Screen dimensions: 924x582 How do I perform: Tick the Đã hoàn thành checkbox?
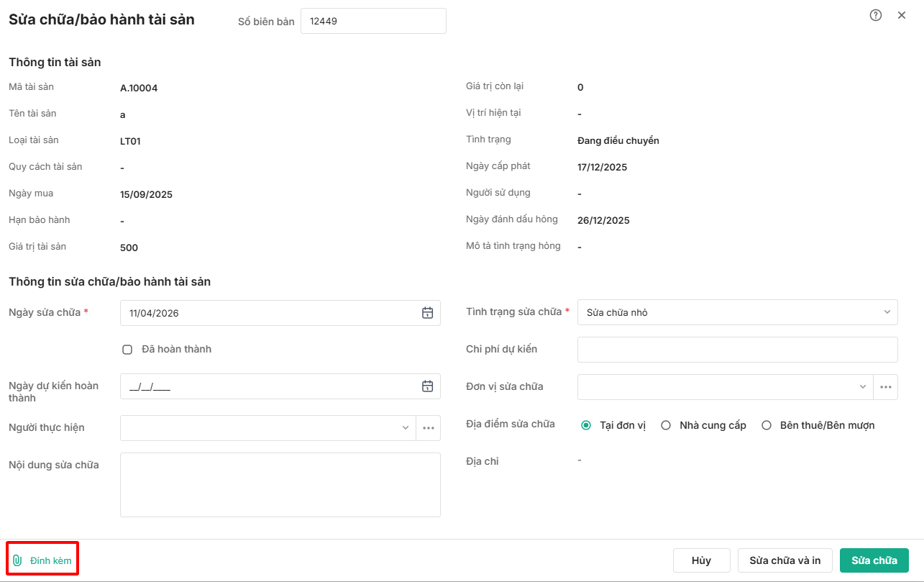(127, 350)
